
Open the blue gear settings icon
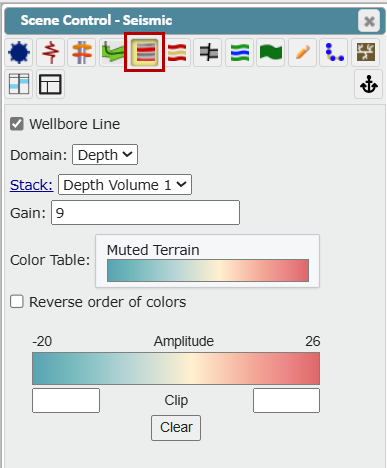[19, 52]
